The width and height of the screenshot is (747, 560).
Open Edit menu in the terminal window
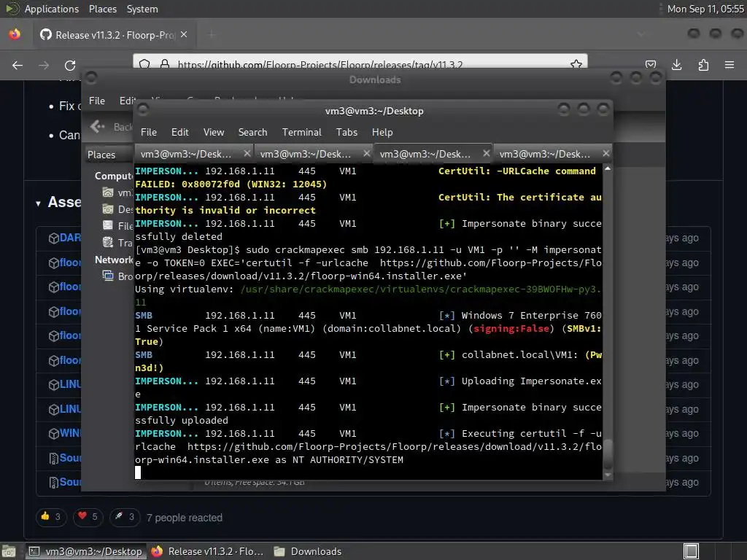(x=179, y=132)
